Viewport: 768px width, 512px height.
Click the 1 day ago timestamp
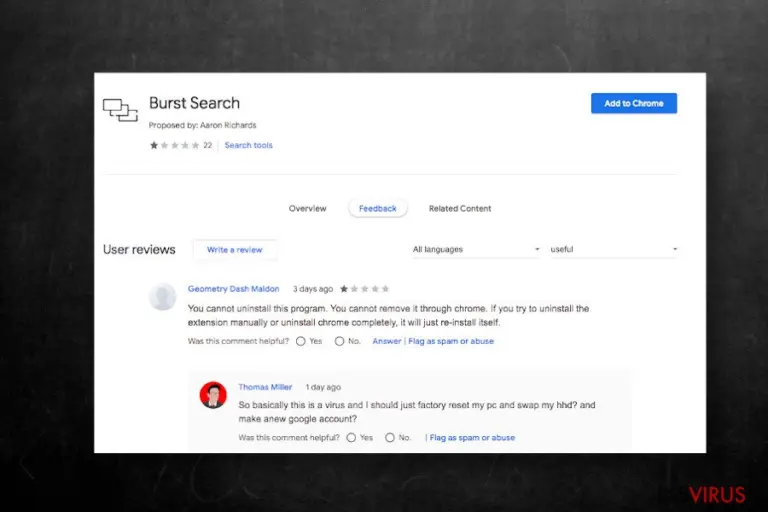[323, 387]
